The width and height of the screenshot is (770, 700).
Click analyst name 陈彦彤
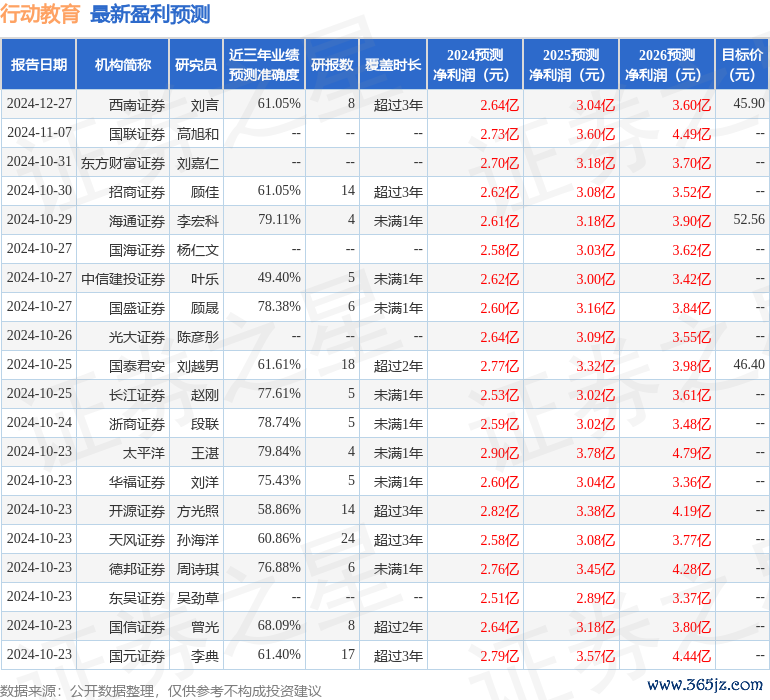[x=197, y=336]
